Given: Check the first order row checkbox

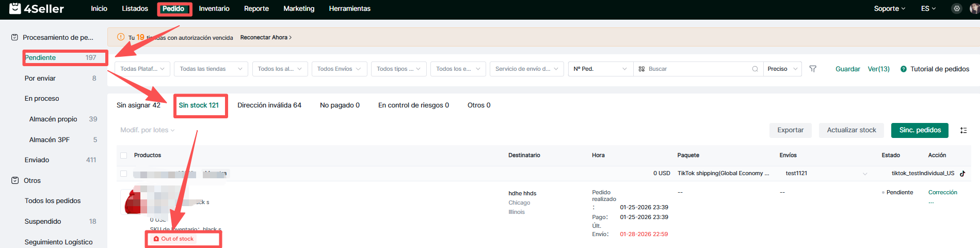Looking at the screenshot, I should (x=124, y=174).
